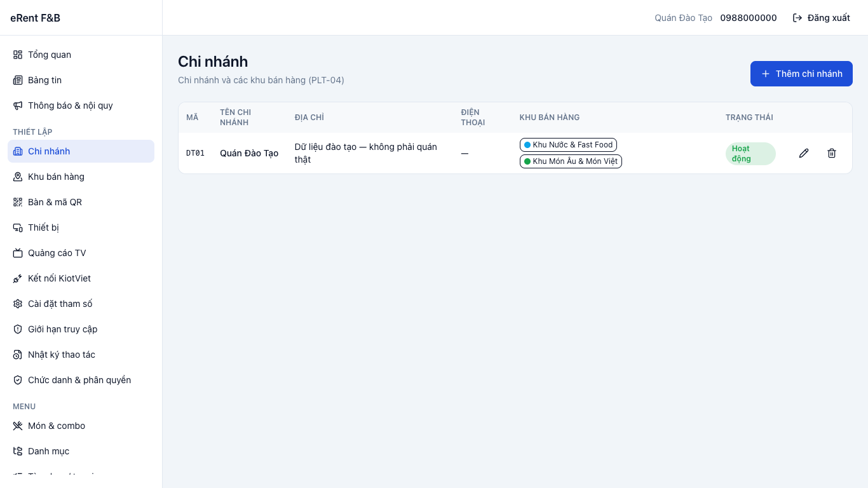Open Thiết bị menu item
Screen dimensions: 868x488
(x=81, y=227)
